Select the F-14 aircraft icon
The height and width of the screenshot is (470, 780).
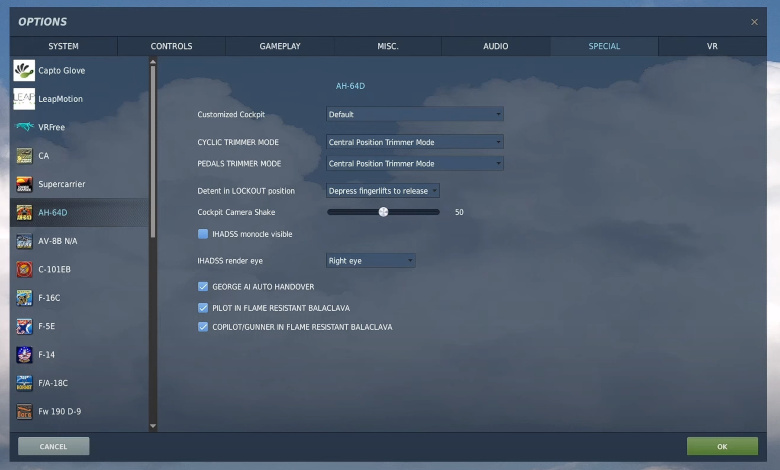click(24, 354)
